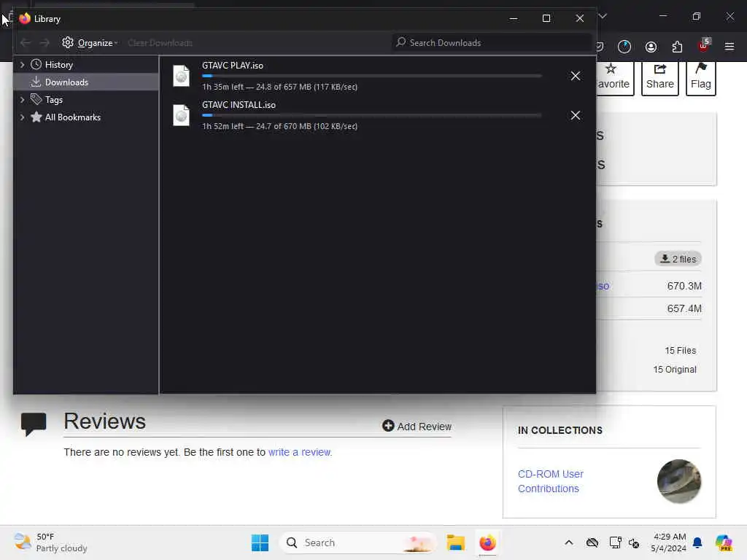Click the GTAVC INSTALL.iso file icon
Image resolution: width=747 pixels, height=560 pixels.
click(181, 115)
